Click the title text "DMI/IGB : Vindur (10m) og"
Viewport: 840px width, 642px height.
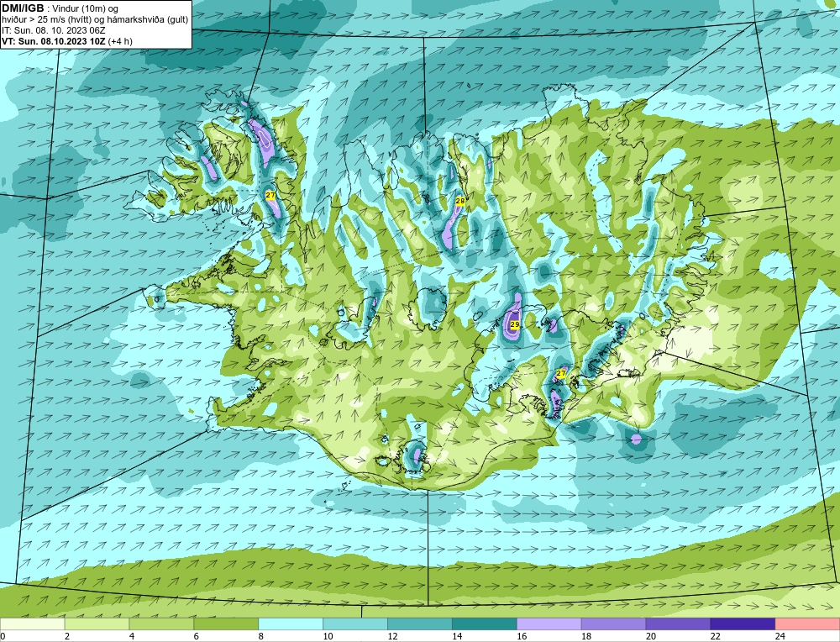(60, 8)
